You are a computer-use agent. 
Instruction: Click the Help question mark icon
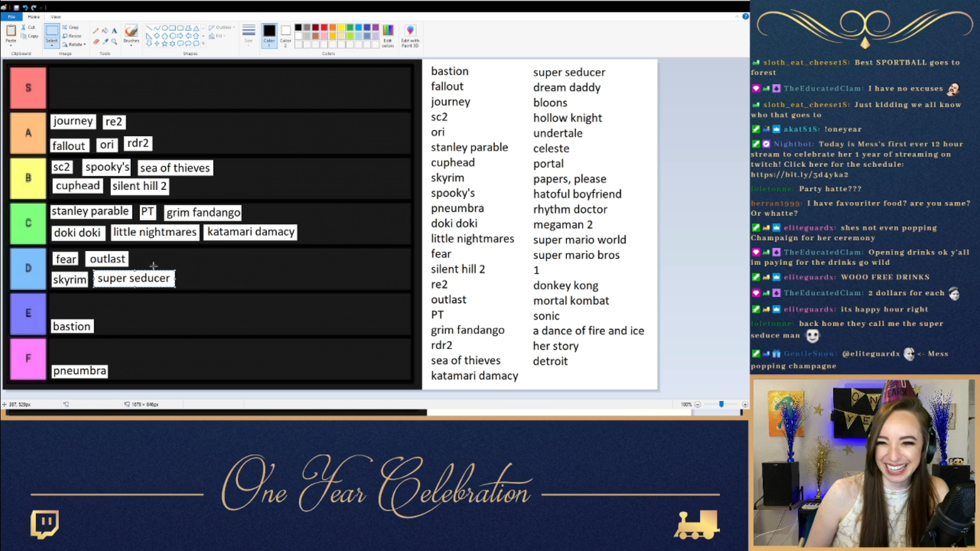coord(745,16)
